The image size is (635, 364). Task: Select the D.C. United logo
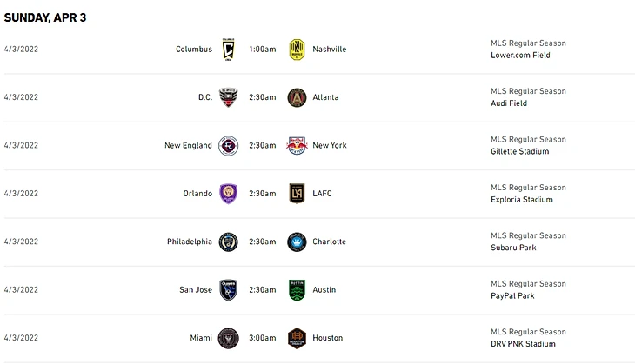(228, 97)
